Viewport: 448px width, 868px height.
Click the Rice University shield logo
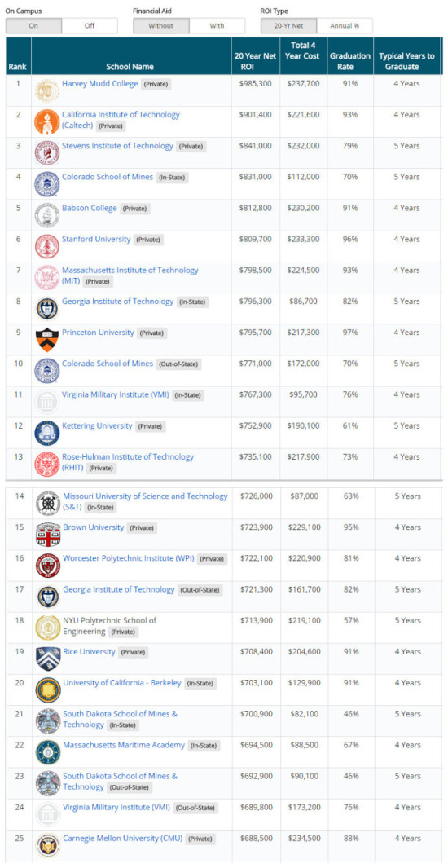tap(48, 659)
